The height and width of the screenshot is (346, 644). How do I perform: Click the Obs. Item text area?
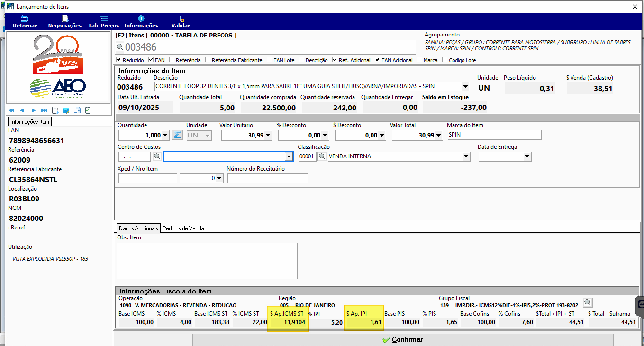[x=207, y=261]
